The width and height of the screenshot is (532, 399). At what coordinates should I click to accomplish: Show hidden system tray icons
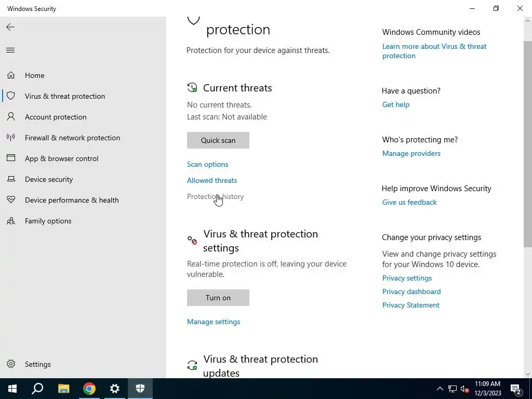[440, 389]
